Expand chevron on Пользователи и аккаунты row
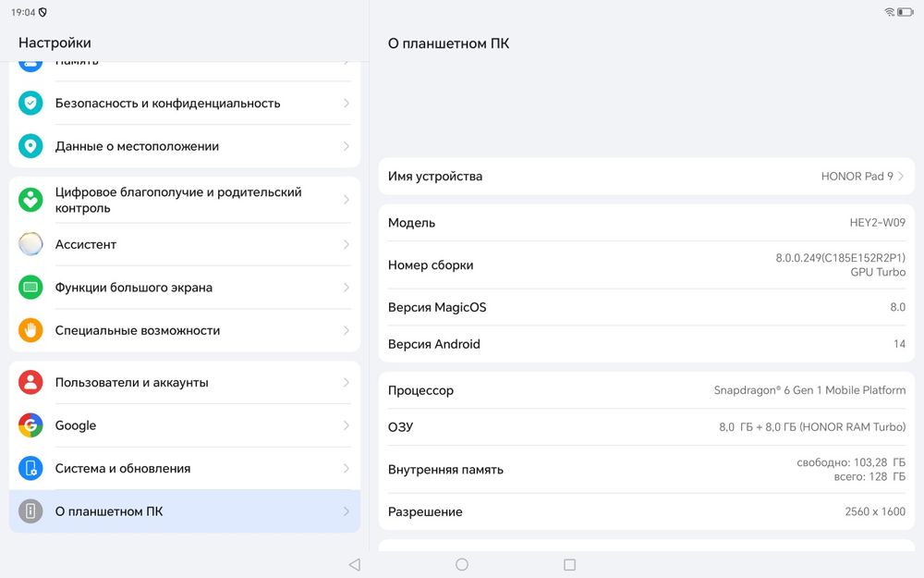 pos(346,382)
